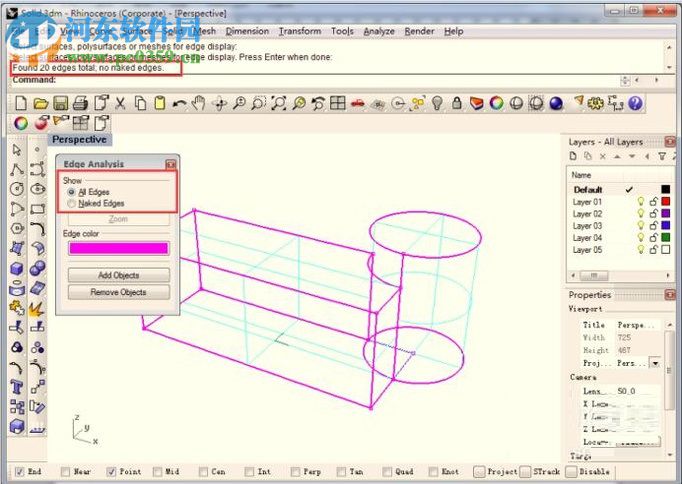Save the model with the floppy disk icon

(x=60, y=103)
